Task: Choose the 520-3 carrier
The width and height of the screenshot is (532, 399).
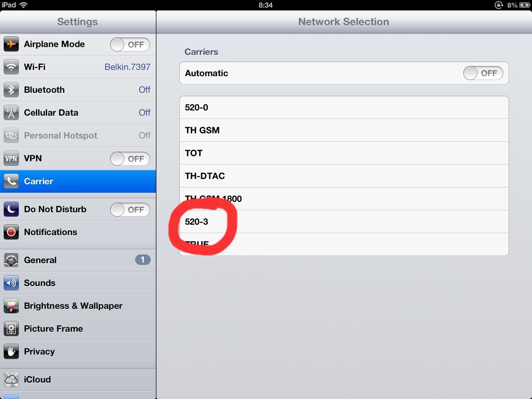Action: (344, 222)
